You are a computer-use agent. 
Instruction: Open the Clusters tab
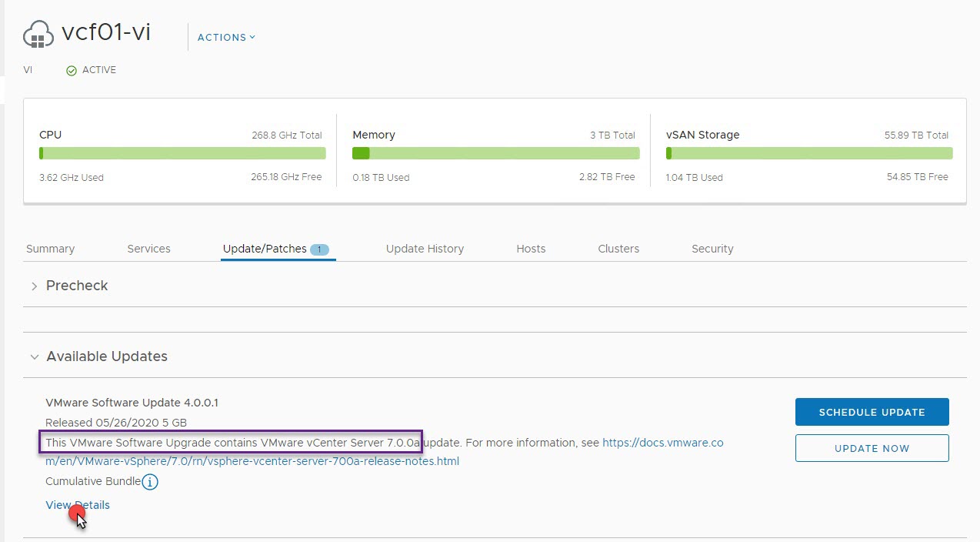(618, 249)
